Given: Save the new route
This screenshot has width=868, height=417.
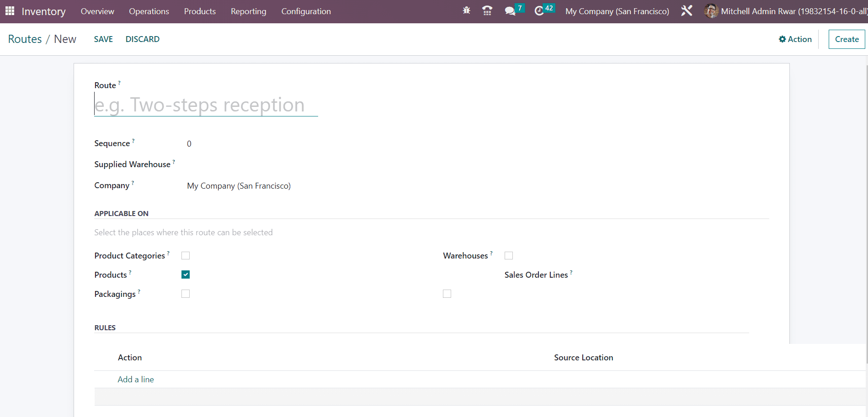Looking at the screenshot, I should (x=103, y=39).
